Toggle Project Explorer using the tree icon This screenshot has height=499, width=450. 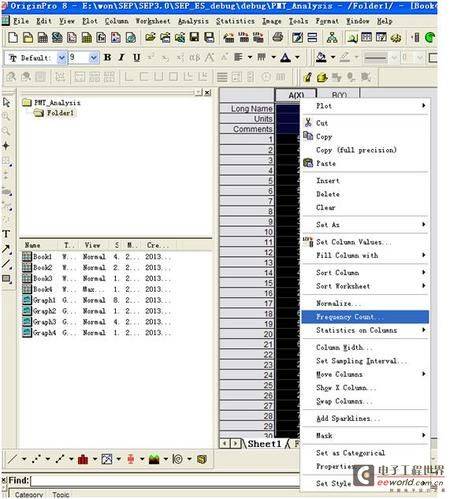coord(332,38)
